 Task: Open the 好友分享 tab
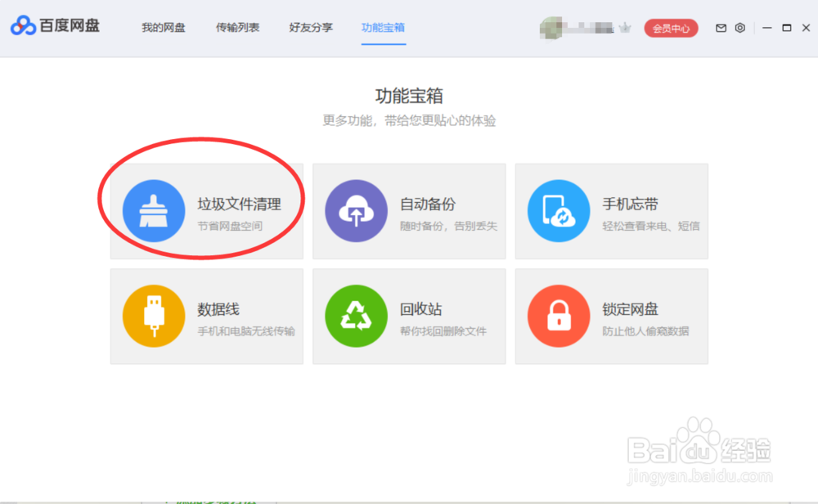[x=310, y=27]
